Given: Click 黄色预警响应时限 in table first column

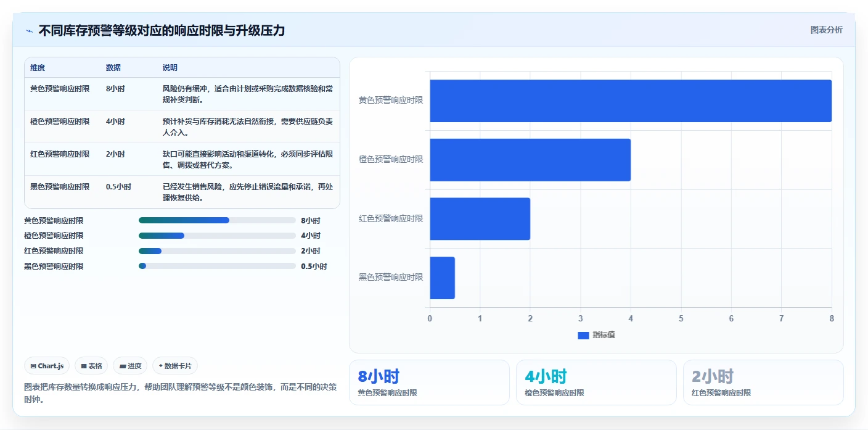Looking at the screenshot, I should tap(60, 89).
